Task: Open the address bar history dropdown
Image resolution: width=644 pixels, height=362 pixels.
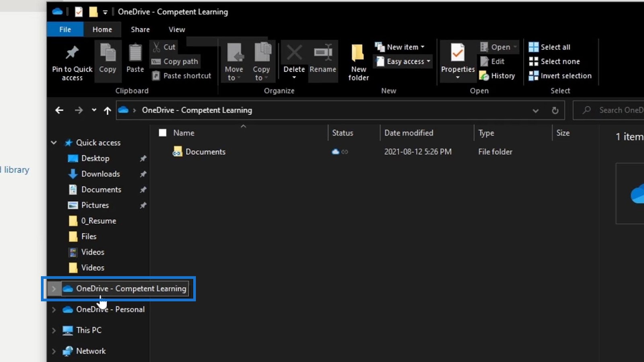Action: [x=535, y=111]
